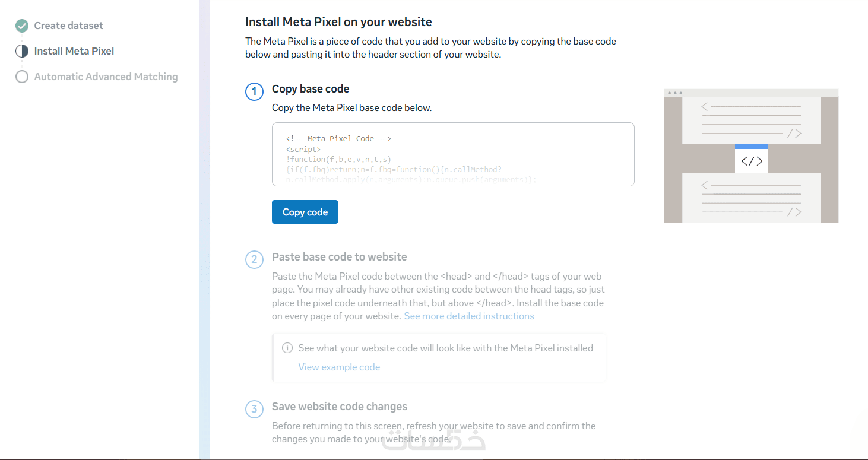
Task: Click the step 2 circle number icon
Action: pos(254,260)
